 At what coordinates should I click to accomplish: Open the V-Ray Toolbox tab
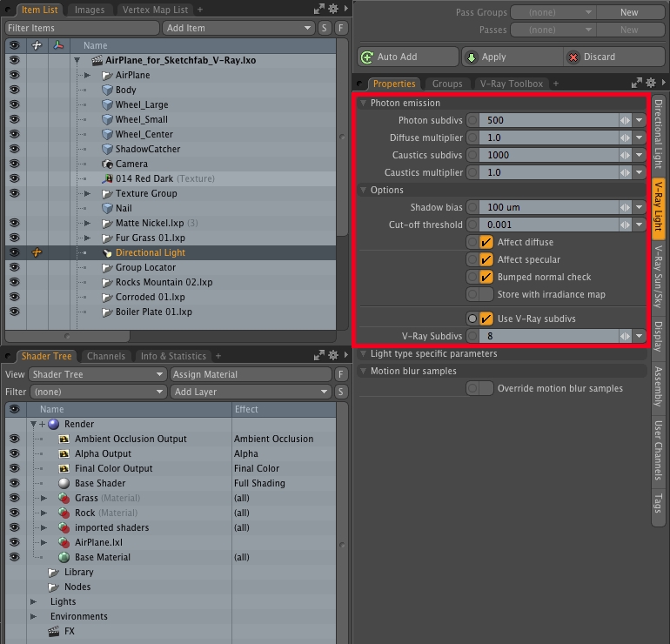[x=512, y=84]
